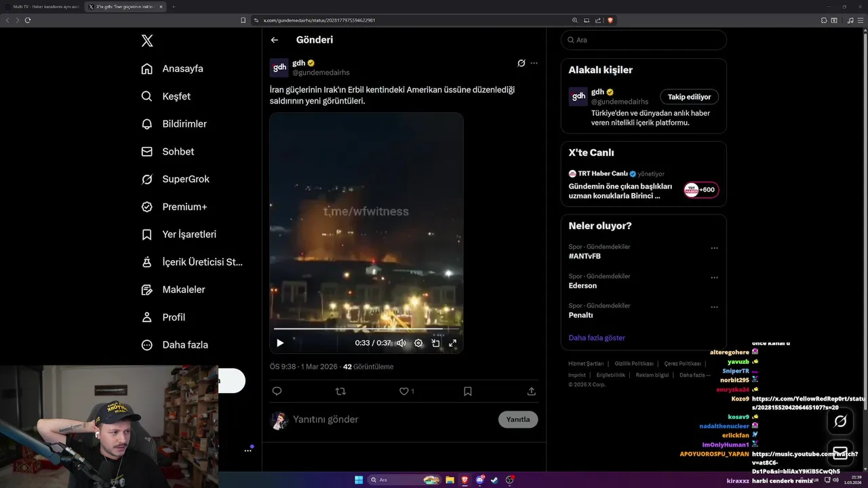Open OBS Studio from the taskbar
868x488 pixels.
(510, 480)
